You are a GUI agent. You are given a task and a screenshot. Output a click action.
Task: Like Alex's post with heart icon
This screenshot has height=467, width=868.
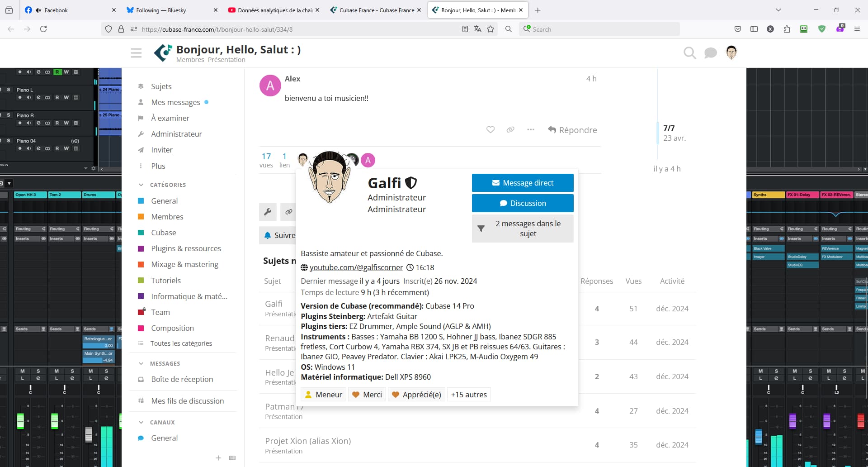pos(491,130)
